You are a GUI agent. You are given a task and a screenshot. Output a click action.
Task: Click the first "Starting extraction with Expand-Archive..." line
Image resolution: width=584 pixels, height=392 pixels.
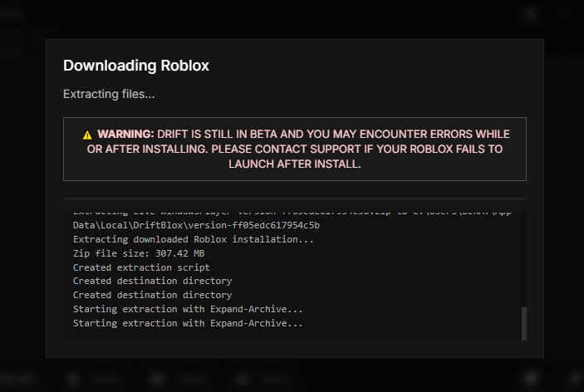[188, 309]
